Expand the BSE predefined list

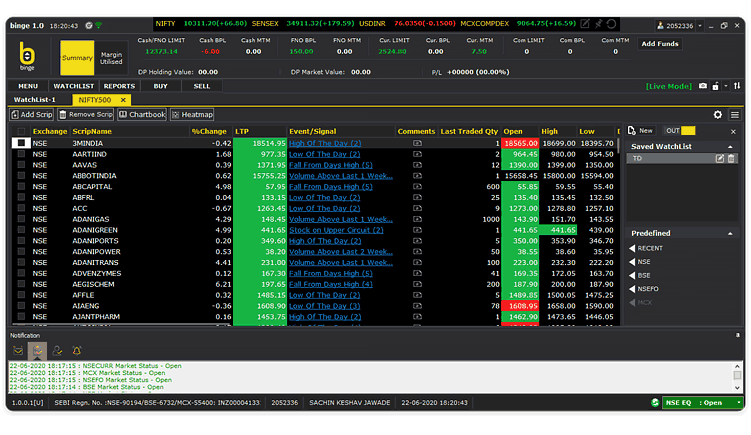coord(632,275)
